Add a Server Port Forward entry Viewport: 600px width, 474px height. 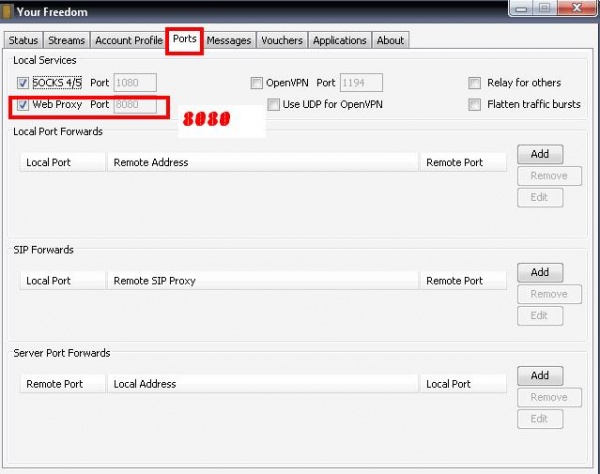(x=540, y=376)
